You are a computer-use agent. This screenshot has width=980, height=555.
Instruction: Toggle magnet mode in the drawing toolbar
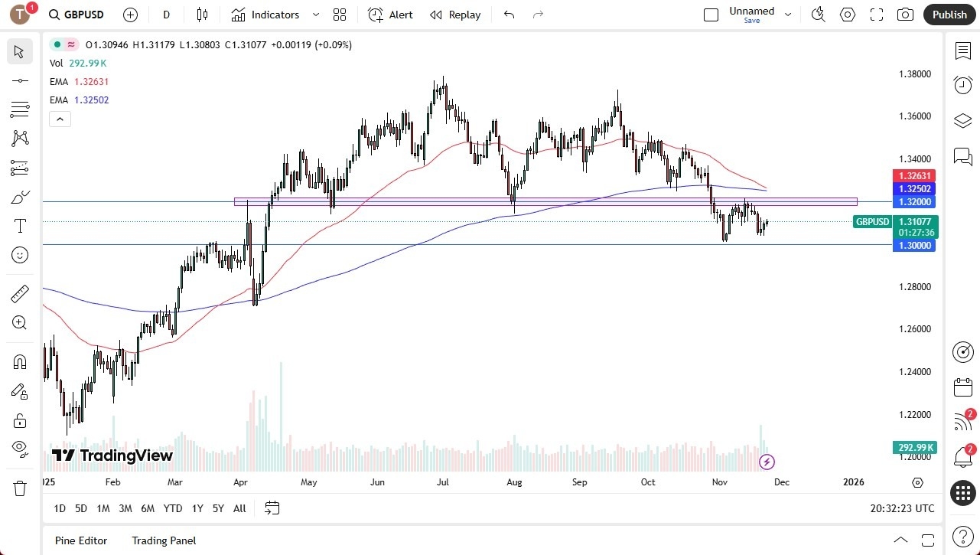coord(20,361)
